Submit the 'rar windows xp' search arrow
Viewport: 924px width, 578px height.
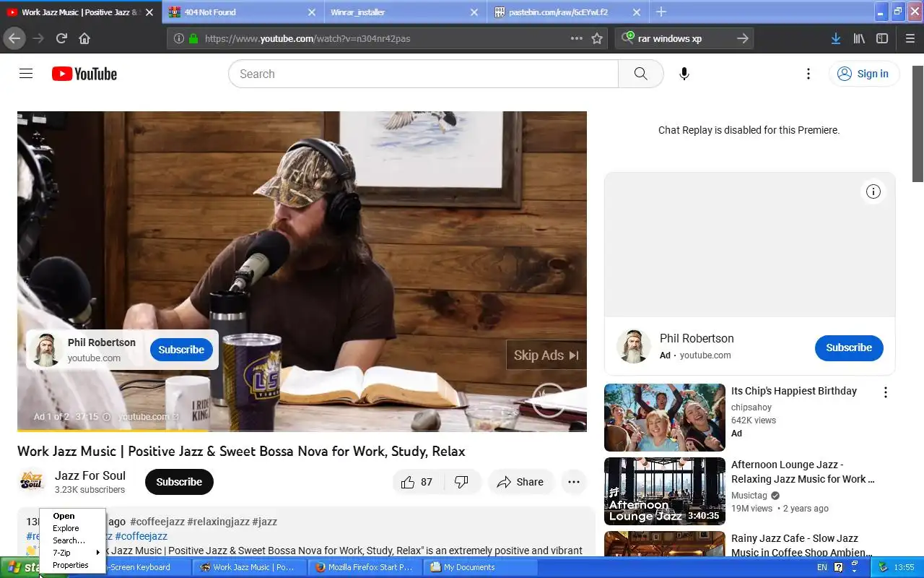(x=742, y=38)
